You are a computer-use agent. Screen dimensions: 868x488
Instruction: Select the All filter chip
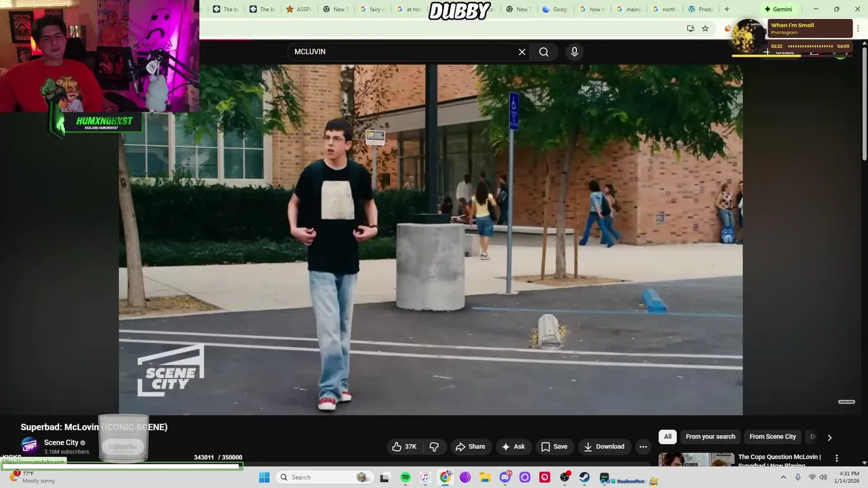pos(667,436)
